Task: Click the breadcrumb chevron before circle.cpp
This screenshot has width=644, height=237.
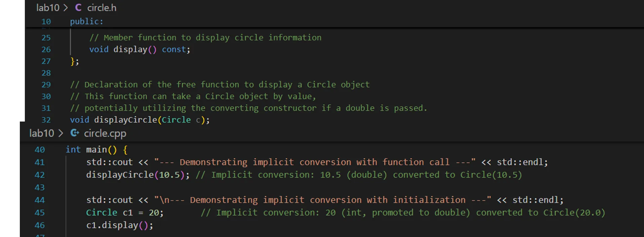Action: coord(61,133)
